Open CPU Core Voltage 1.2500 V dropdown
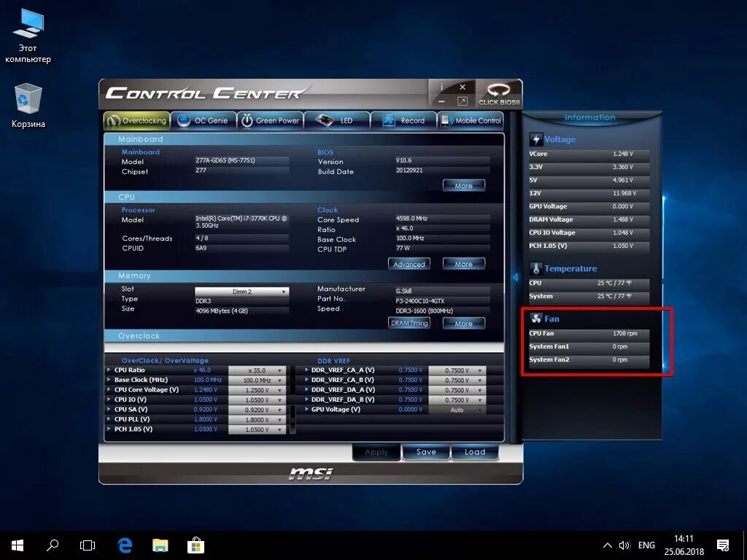 click(258, 390)
